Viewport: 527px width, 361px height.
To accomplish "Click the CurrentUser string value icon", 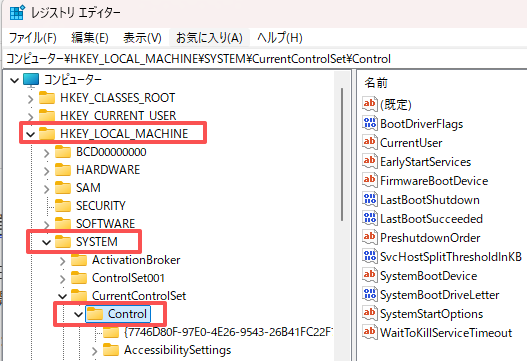I will [370, 142].
